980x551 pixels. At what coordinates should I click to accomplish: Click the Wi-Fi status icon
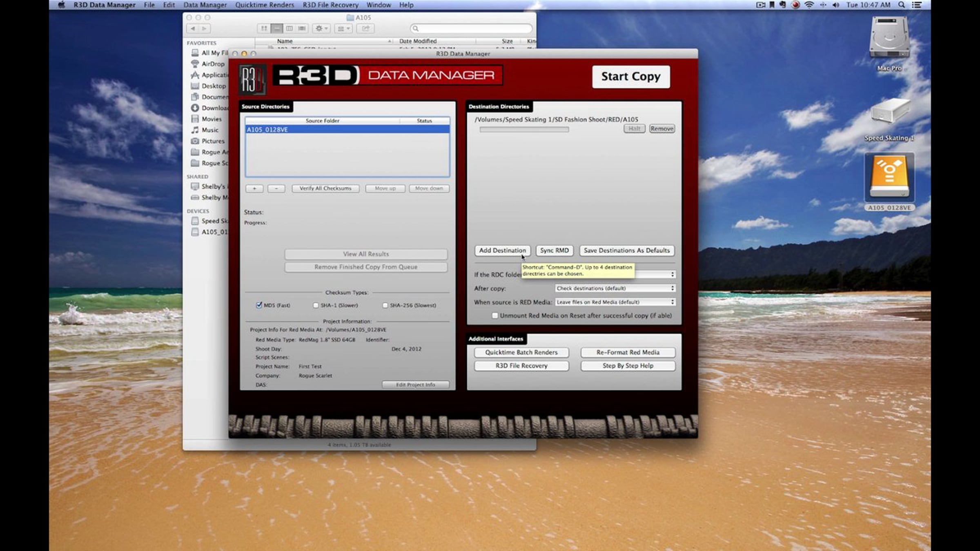[808, 5]
